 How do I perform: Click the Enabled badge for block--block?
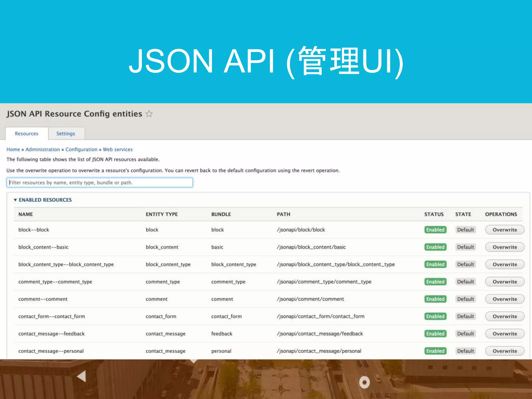pyautogui.click(x=435, y=230)
